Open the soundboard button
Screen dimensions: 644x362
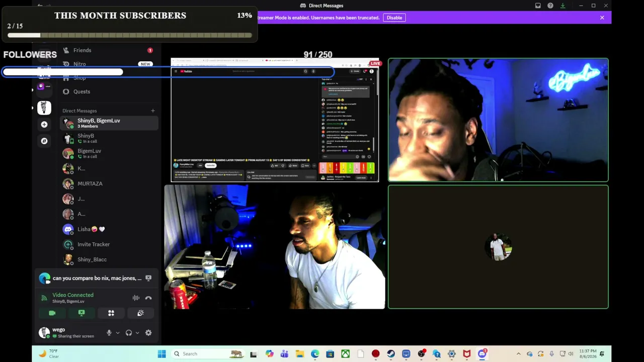(140, 313)
